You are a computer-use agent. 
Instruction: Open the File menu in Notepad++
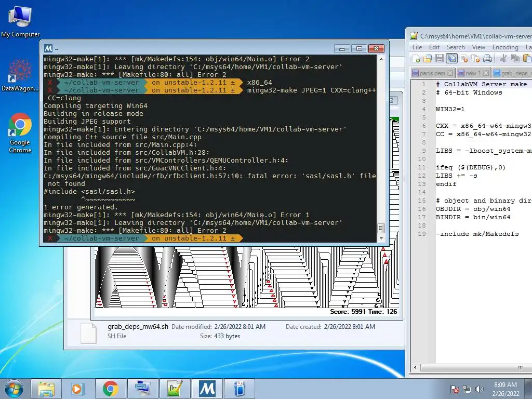point(417,47)
